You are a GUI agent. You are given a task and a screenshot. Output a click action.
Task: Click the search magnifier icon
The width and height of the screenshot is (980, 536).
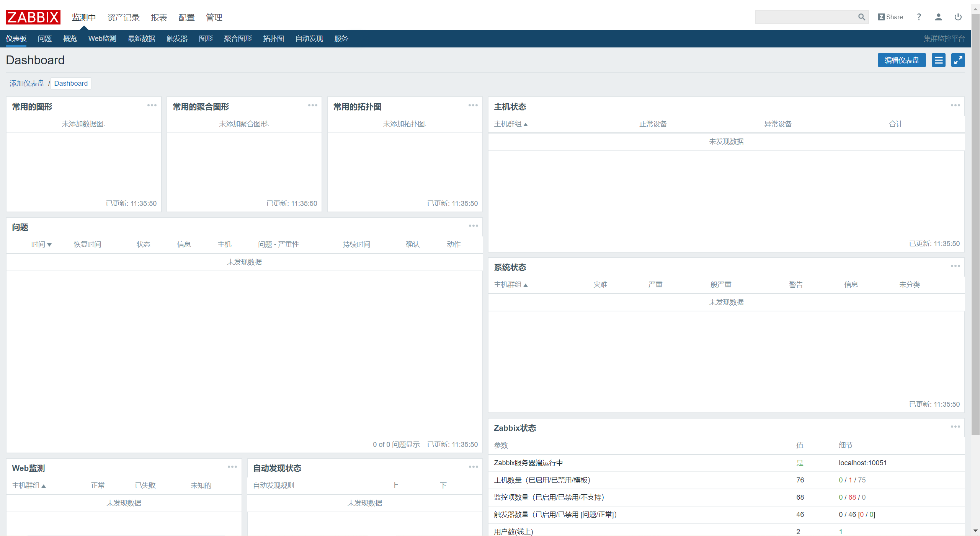click(861, 17)
